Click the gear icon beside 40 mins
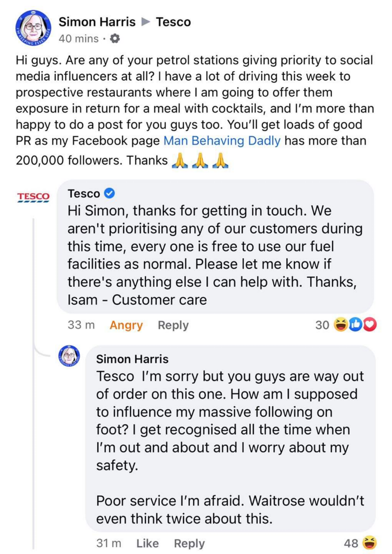Image resolution: width=392 pixels, height=554 pixels. [115, 39]
